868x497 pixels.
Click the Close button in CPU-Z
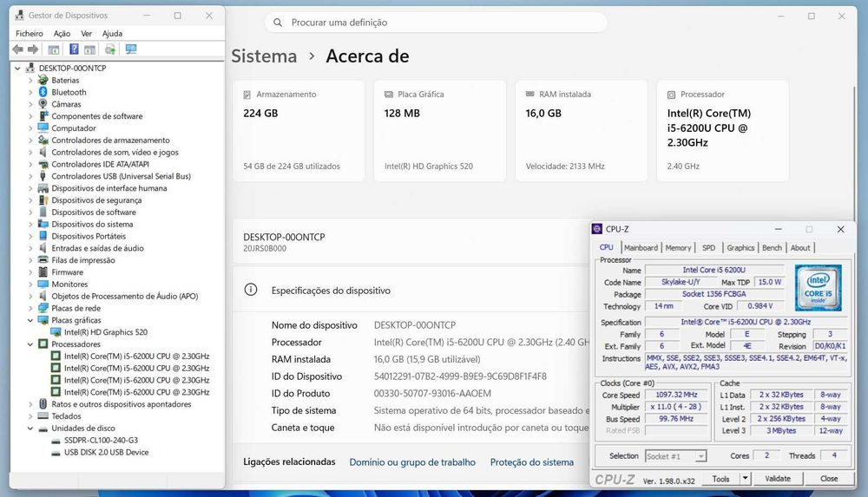pyautogui.click(x=829, y=478)
